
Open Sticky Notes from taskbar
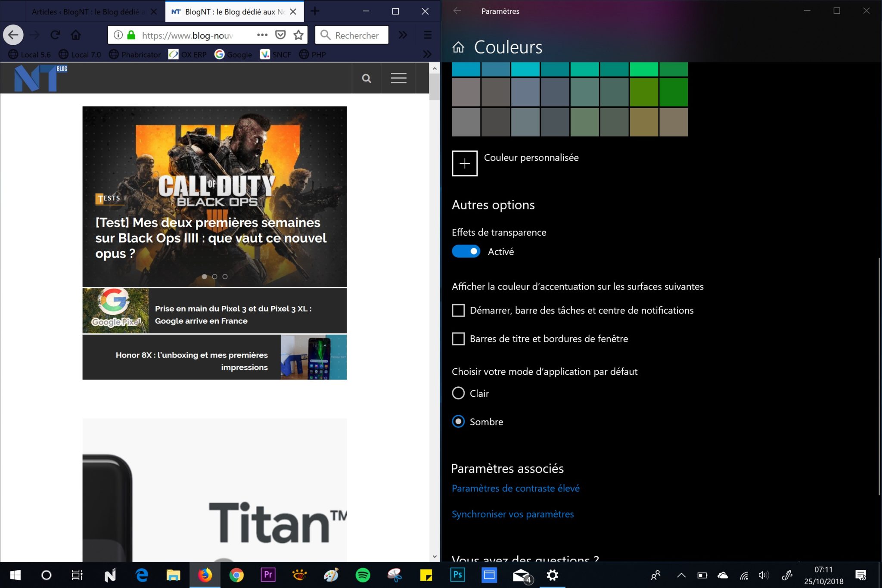tap(426, 575)
